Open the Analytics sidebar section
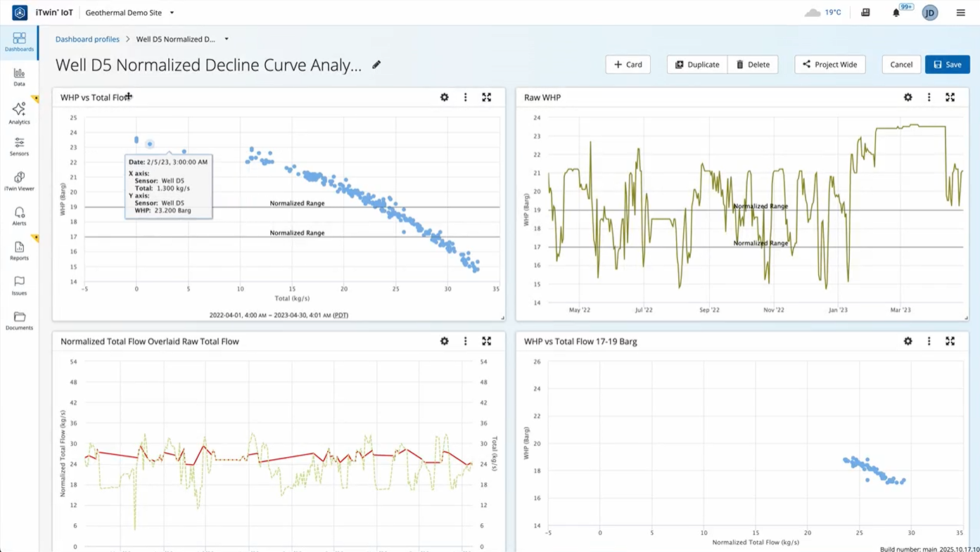980x552 pixels. (19, 113)
